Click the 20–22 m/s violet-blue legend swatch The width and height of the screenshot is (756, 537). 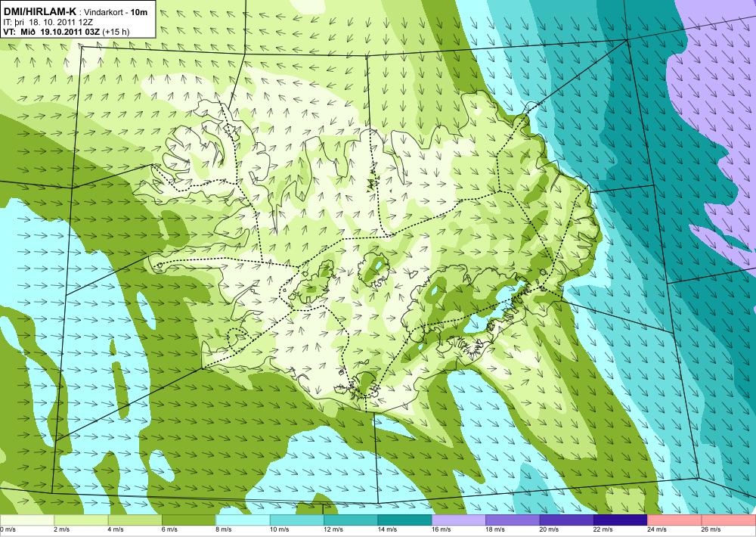[566, 520]
